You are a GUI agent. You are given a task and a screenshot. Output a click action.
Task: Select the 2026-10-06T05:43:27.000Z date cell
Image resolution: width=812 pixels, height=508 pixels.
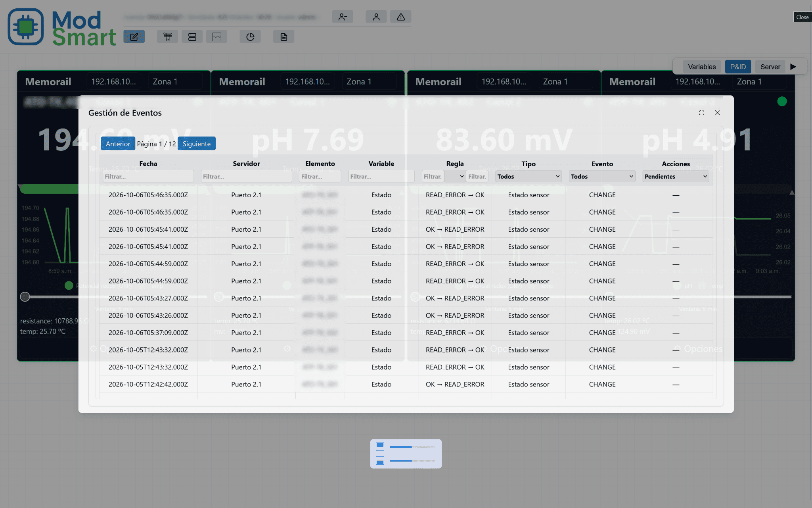148,298
